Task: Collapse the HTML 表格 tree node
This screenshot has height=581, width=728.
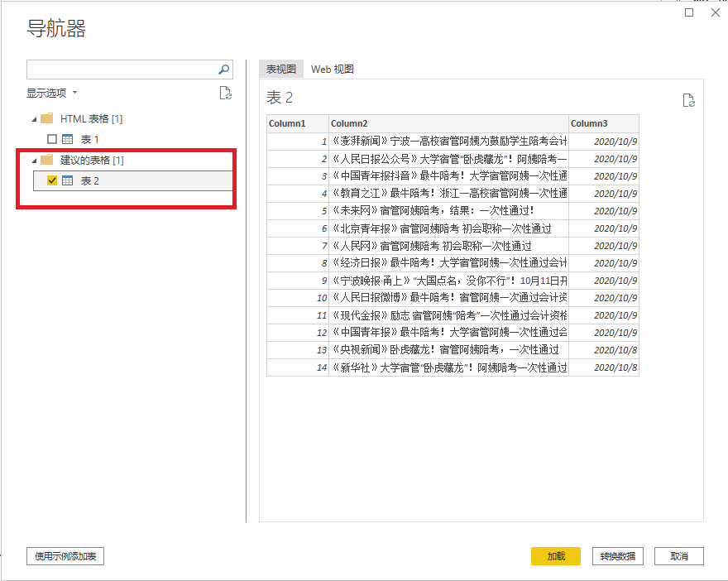Action: tap(34, 118)
